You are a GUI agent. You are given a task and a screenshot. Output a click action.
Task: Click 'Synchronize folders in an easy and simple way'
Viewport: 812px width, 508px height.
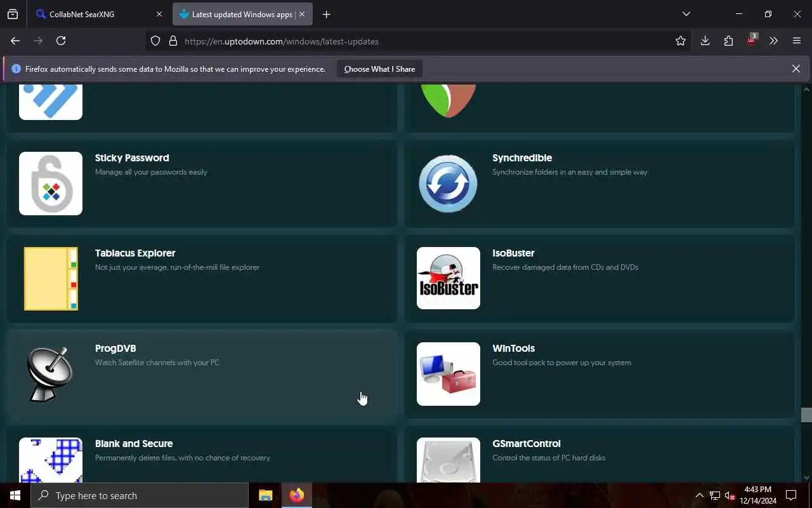point(570,172)
